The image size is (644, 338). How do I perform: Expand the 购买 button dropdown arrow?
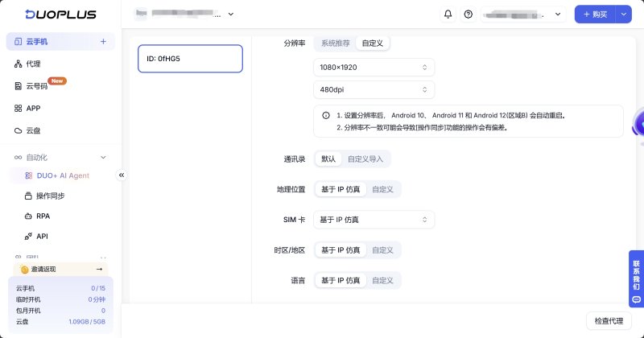pyautogui.click(x=623, y=14)
